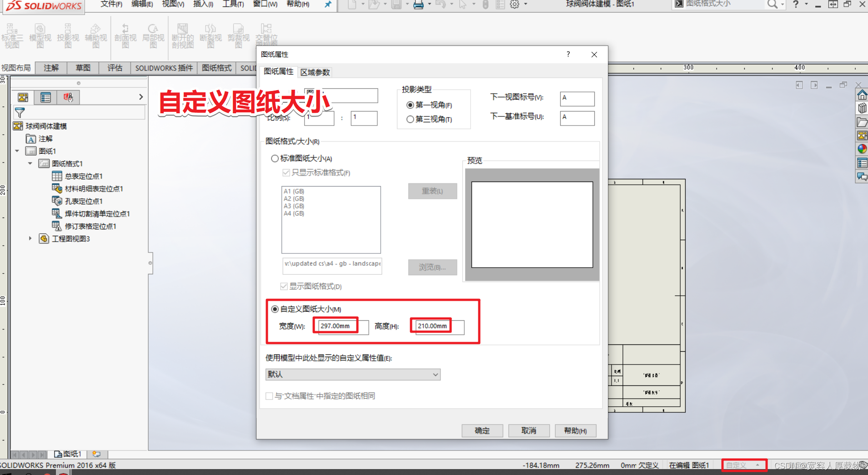Screen dimensions: 868x475
Task: Open the SOLIDWORKS 插件 tab
Action: coord(164,68)
